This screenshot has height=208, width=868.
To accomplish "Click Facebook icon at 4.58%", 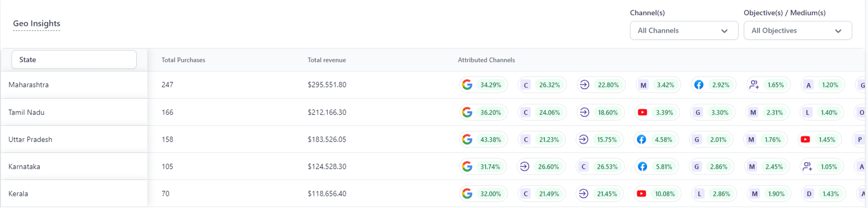I will (641, 139).
